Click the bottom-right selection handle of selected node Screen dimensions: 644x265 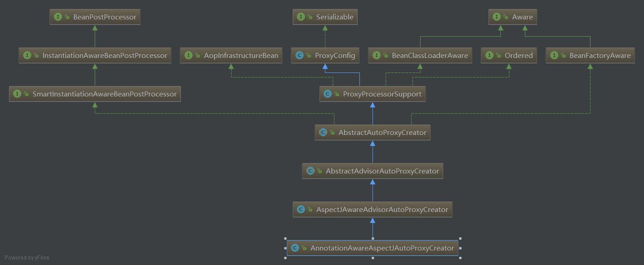[460, 258]
